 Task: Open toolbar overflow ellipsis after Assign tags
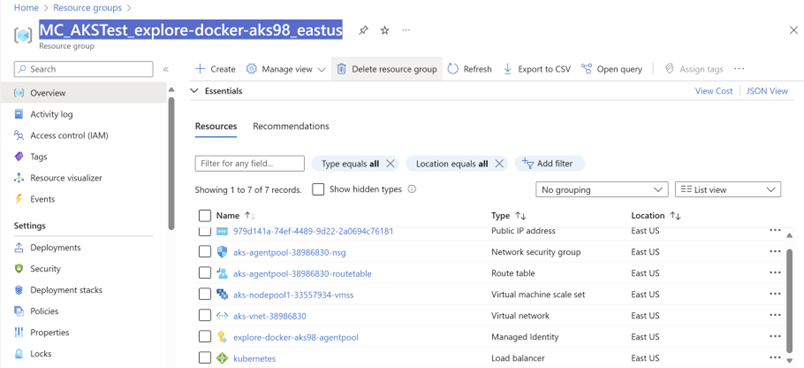click(x=739, y=69)
